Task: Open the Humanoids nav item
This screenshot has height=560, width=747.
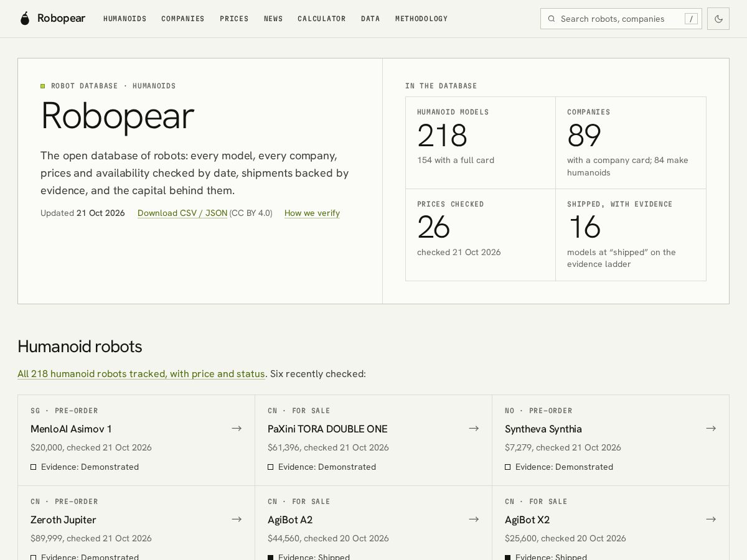Action: [x=125, y=19]
